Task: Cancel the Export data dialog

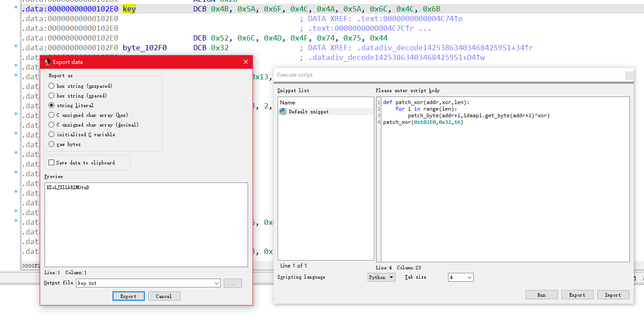Action: [164, 296]
